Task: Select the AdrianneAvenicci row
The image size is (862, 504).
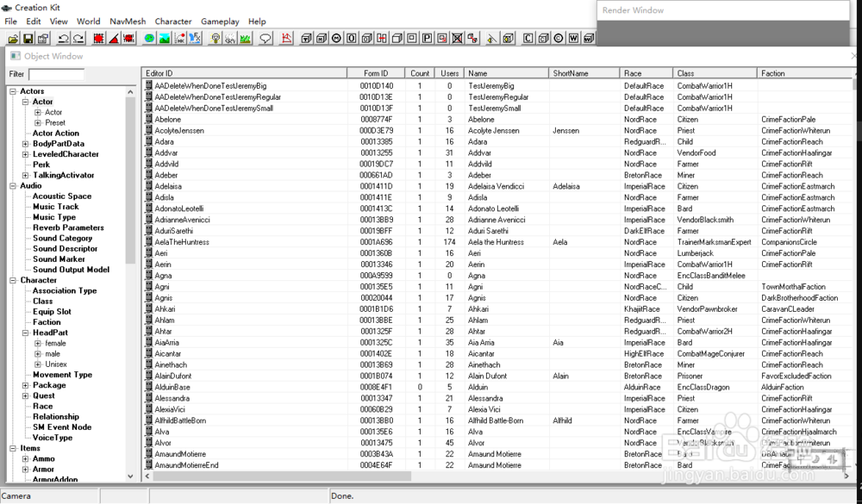Action: [x=497, y=220]
